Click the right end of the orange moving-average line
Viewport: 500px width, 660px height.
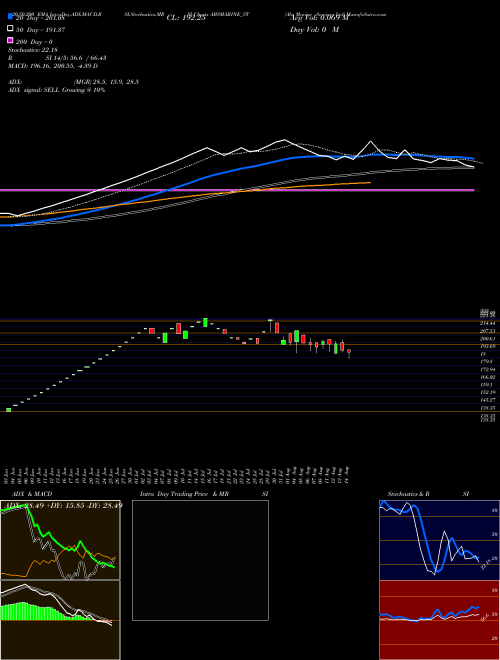point(370,182)
